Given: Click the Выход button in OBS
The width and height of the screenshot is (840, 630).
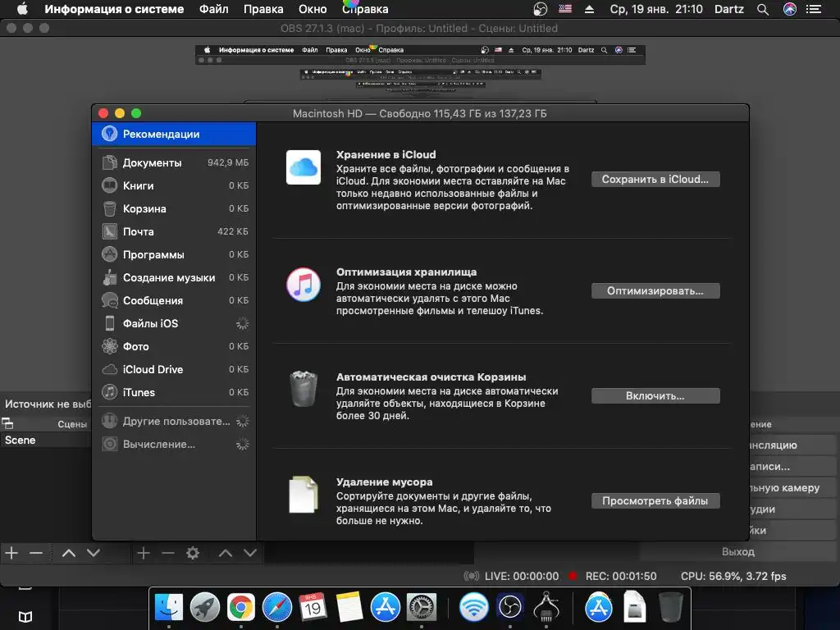Looking at the screenshot, I should (x=738, y=552).
